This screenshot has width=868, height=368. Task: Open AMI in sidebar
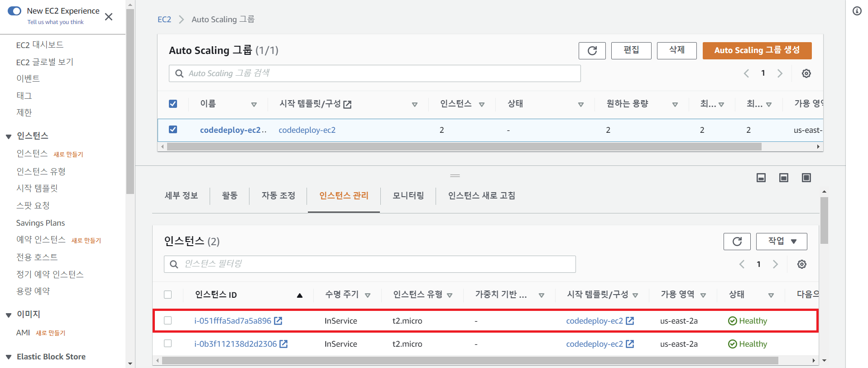(x=23, y=333)
